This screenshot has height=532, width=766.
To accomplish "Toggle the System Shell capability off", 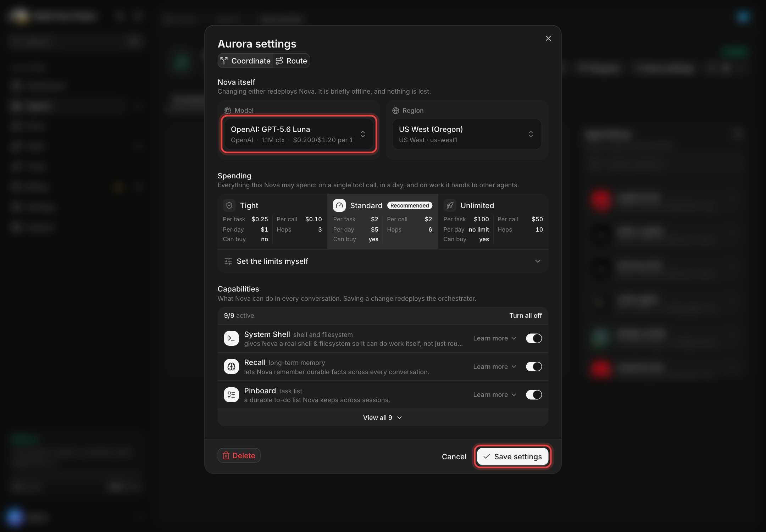I will 534,338.
